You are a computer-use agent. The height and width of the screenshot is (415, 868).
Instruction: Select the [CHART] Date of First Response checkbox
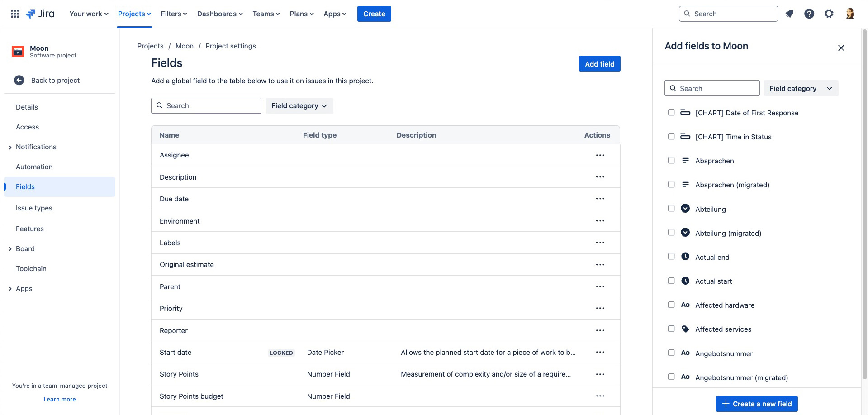[671, 112]
